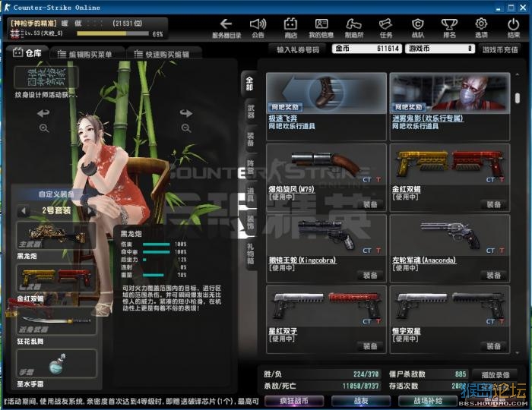Click the 战场补给 supply button
This screenshot has height=410, width=532.
[427, 401]
